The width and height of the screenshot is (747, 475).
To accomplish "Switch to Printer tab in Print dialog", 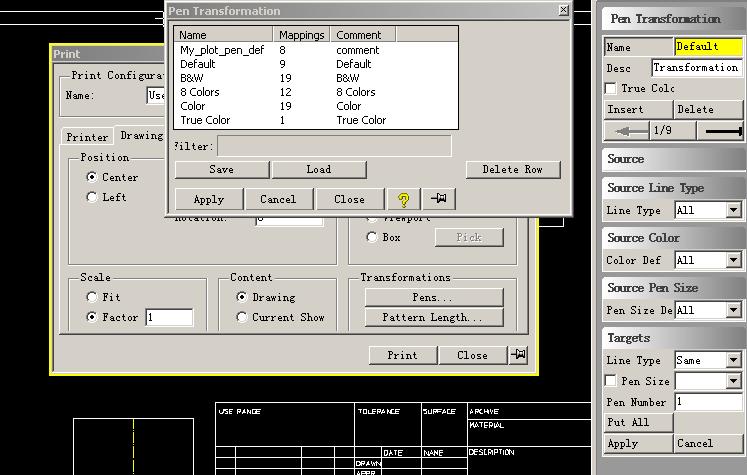I will (x=87, y=137).
